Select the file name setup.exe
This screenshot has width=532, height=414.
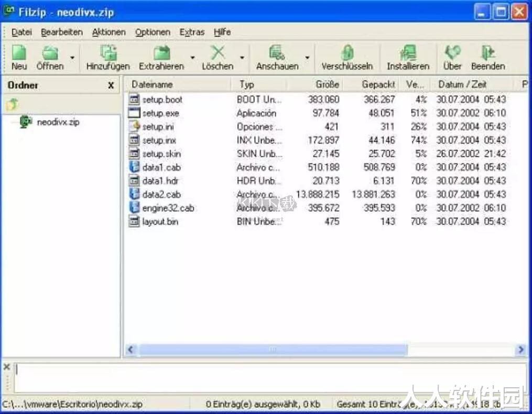160,113
